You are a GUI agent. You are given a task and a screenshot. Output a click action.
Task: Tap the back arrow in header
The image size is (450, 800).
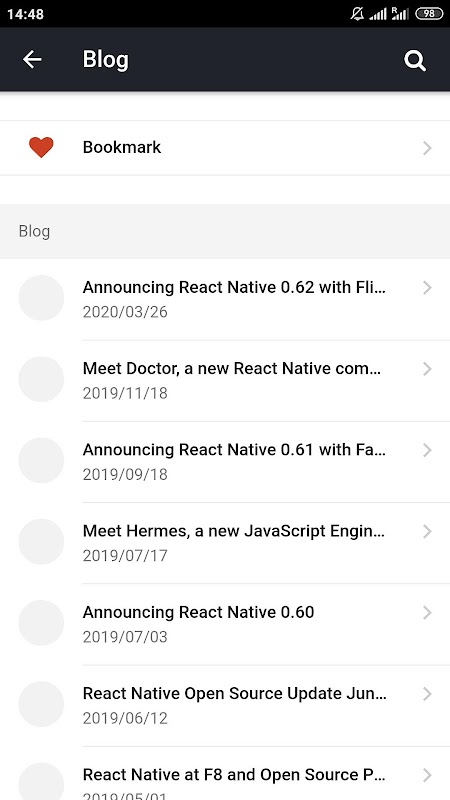tap(32, 60)
